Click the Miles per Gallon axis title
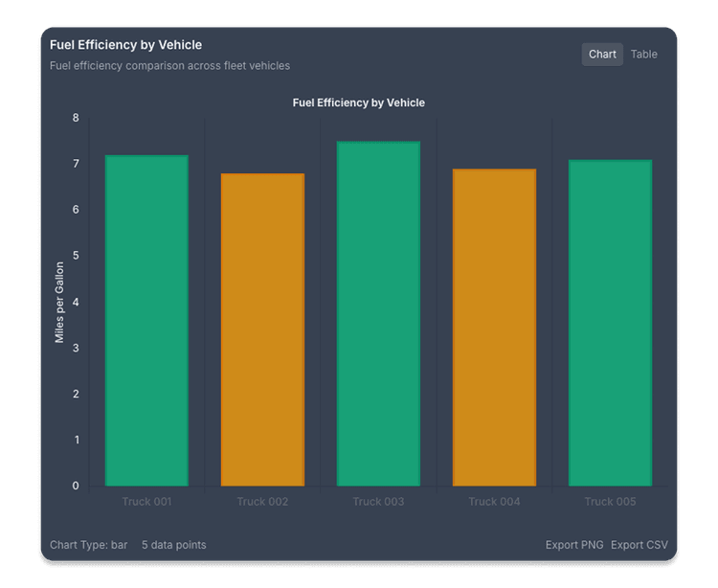This screenshot has width=718, height=588. 59,302
